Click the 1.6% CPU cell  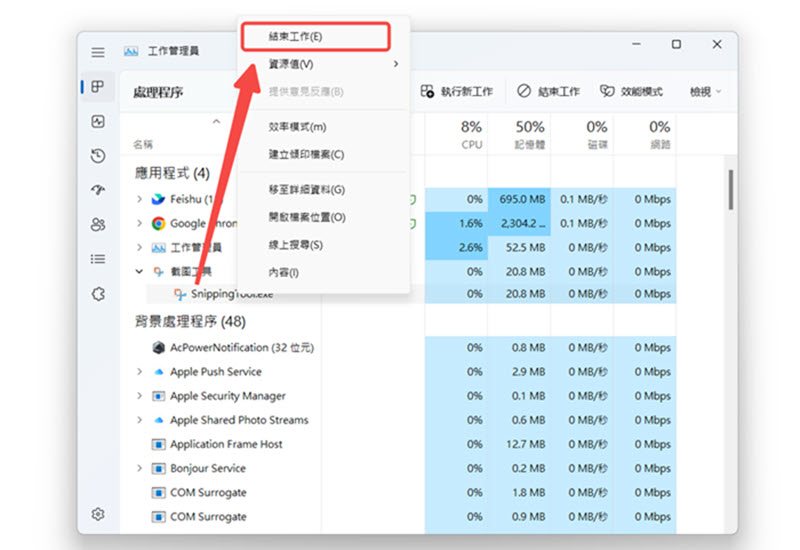pyautogui.click(x=456, y=223)
